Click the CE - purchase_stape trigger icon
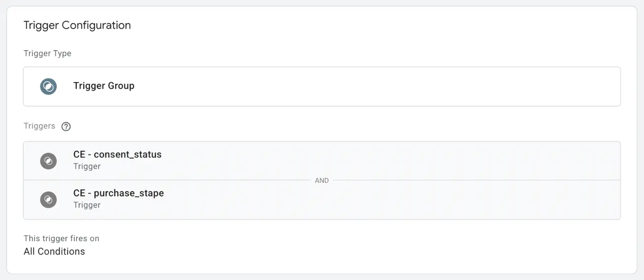Image resolution: width=644 pixels, height=280 pixels. [48, 200]
